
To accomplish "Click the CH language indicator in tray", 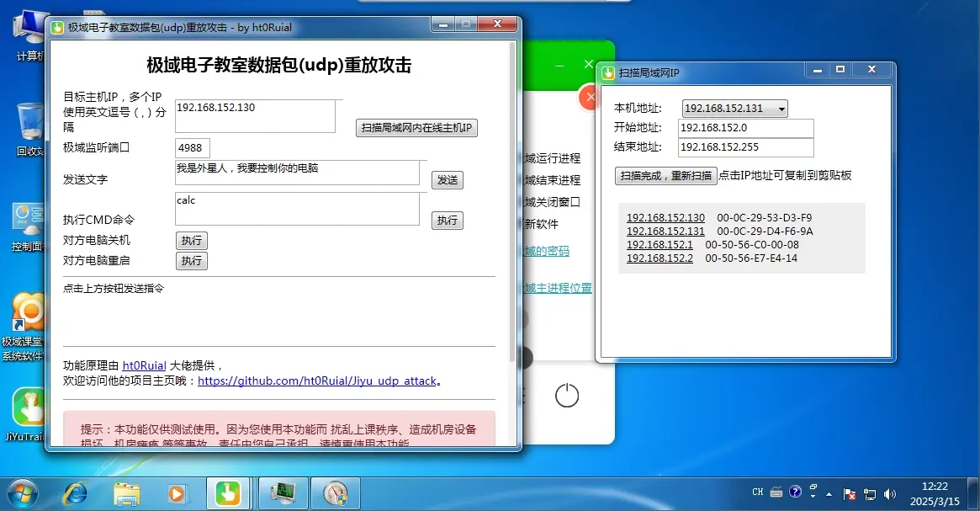I will [757, 492].
